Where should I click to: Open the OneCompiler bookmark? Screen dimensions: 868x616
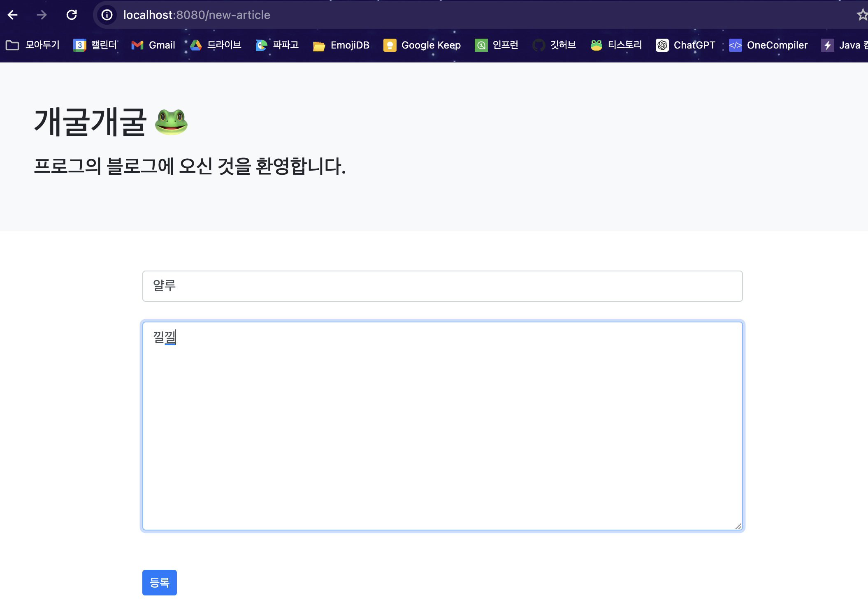(x=768, y=45)
